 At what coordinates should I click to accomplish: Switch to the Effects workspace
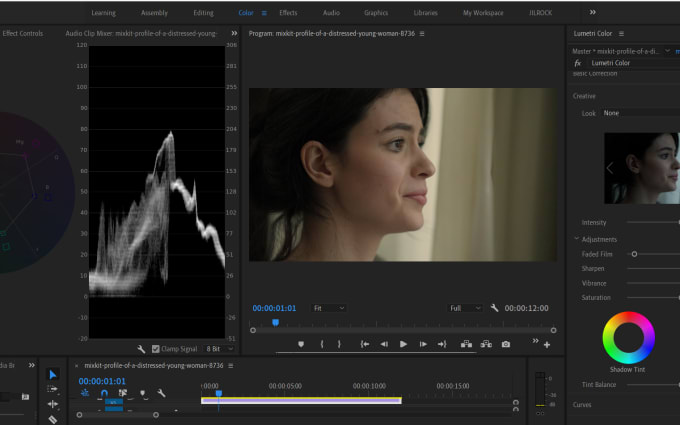288,13
